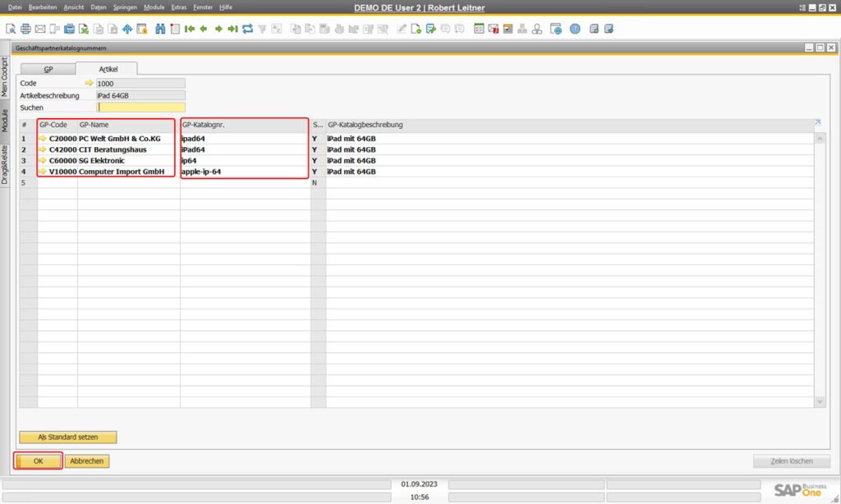The height and width of the screenshot is (504, 841).
Task: Open link arrow for V10000 Computer Import
Action: (x=43, y=172)
